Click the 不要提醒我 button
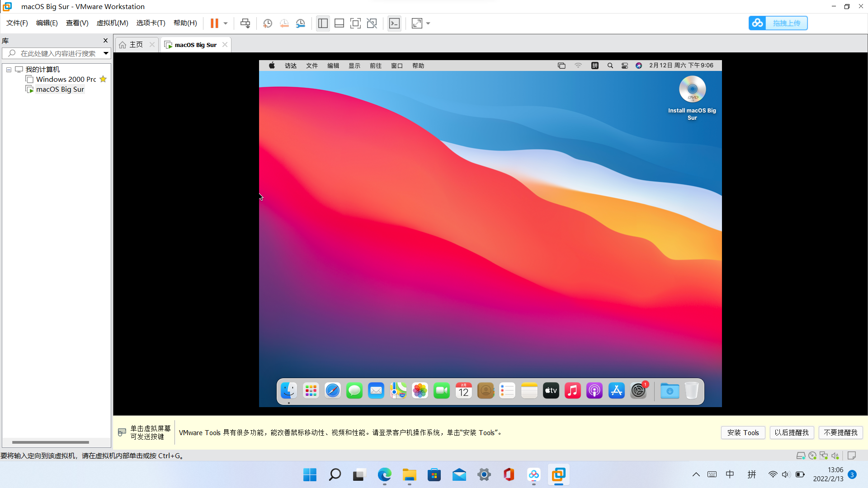 click(x=840, y=432)
